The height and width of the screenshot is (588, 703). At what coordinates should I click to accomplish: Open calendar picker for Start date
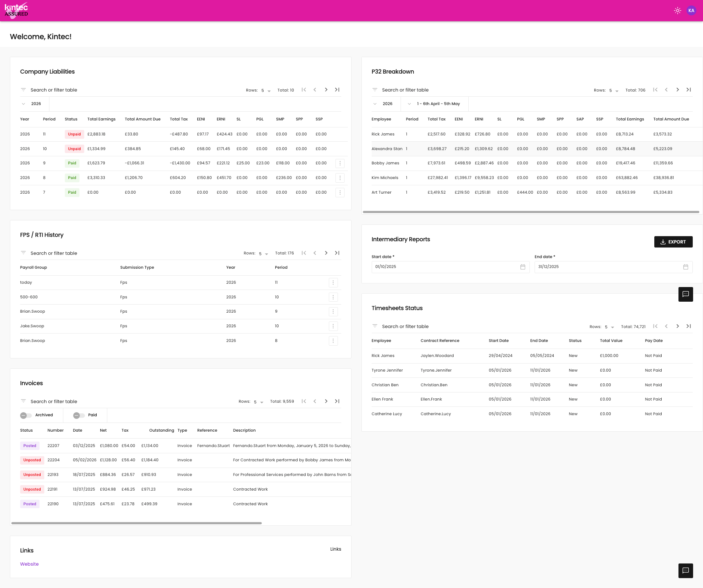tap(522, 267)
